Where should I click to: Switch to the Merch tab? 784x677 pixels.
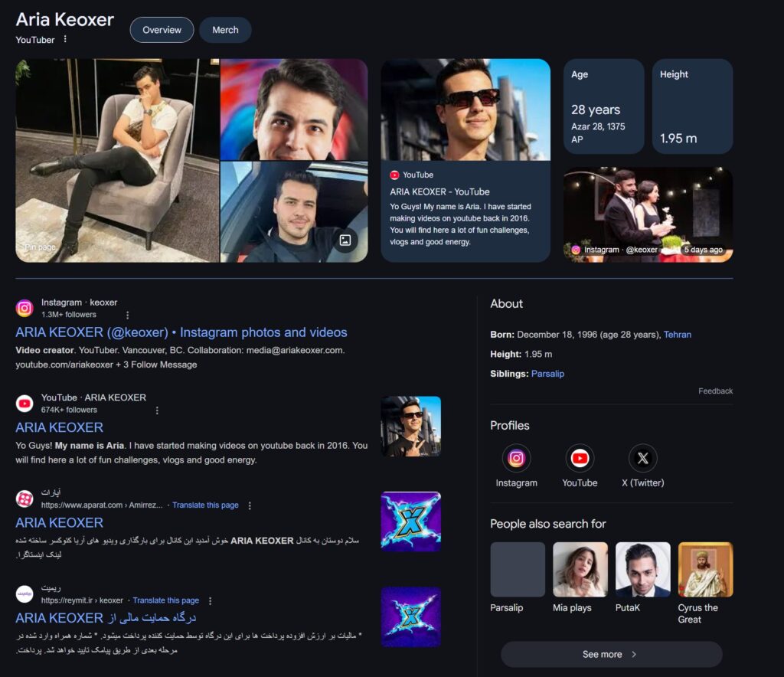[x=225, y=30]
